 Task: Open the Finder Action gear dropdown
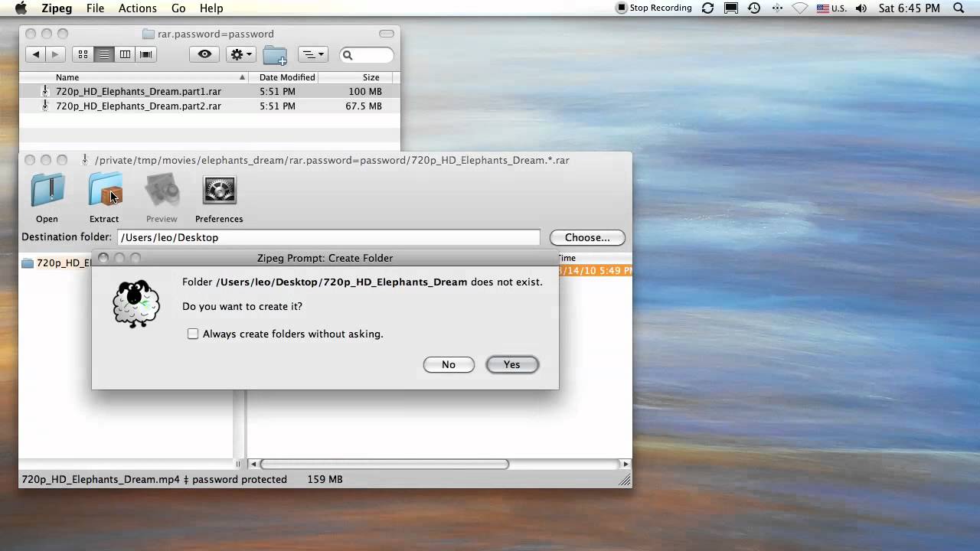[x=241, y=54]
